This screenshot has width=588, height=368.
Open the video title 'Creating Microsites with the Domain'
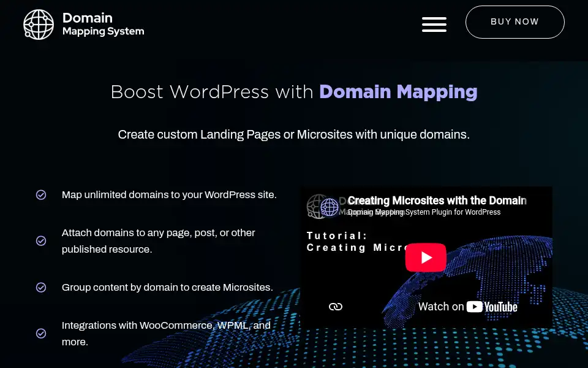(437, 201)
